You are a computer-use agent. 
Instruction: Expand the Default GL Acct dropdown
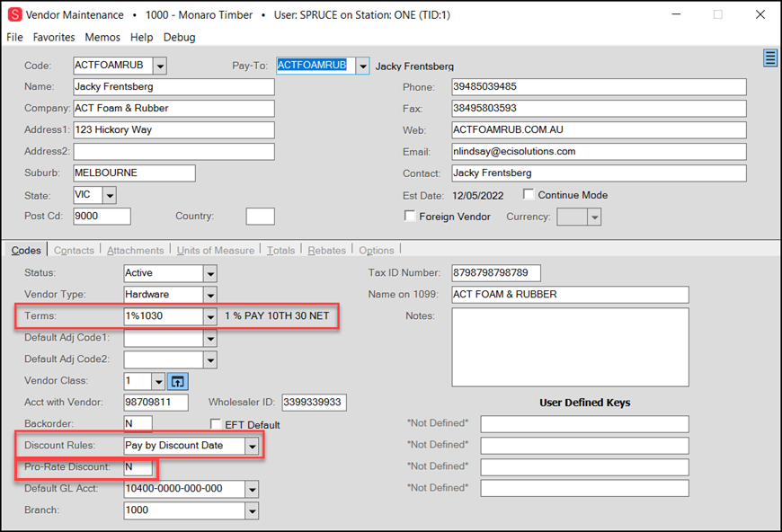click(x=252, y=489)
